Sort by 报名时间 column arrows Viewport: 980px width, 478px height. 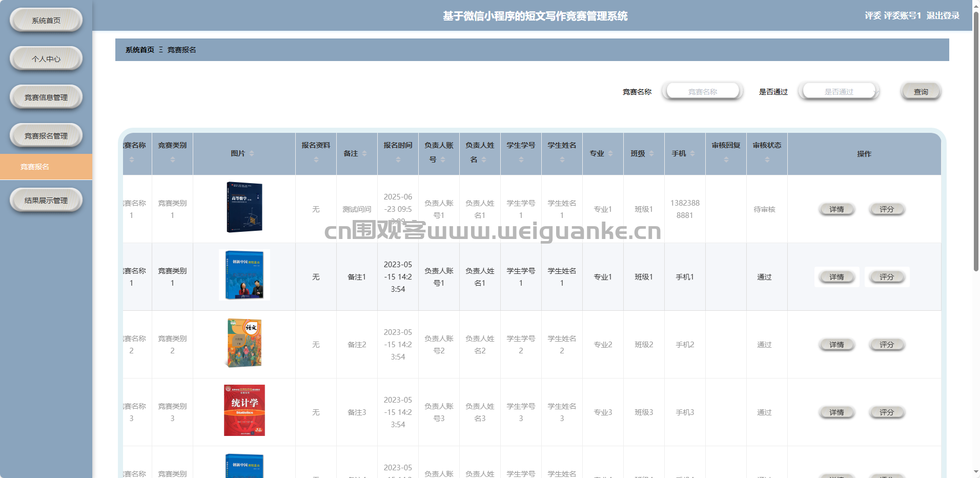(398, 160)
